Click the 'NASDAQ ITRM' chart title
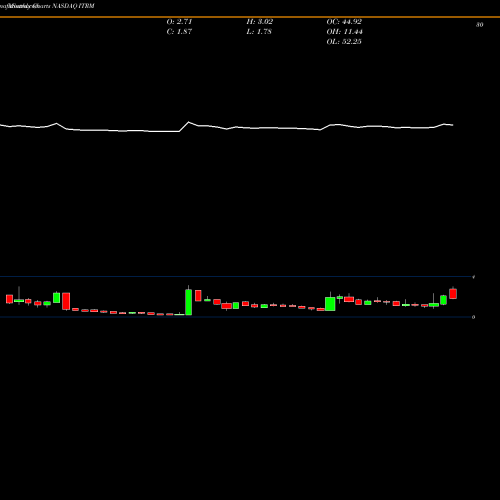This screenshot has width=500, height=500. (x=73, y=6)
